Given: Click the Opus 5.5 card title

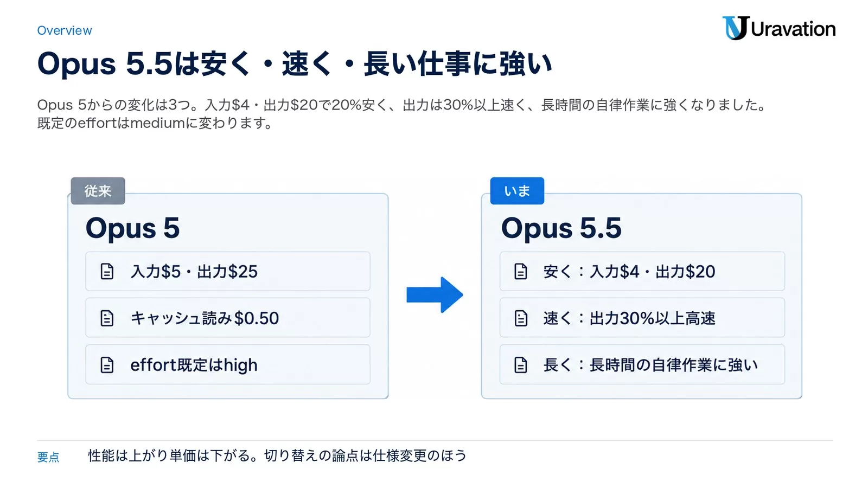Looking at the screenshot, I should point(561,228).
